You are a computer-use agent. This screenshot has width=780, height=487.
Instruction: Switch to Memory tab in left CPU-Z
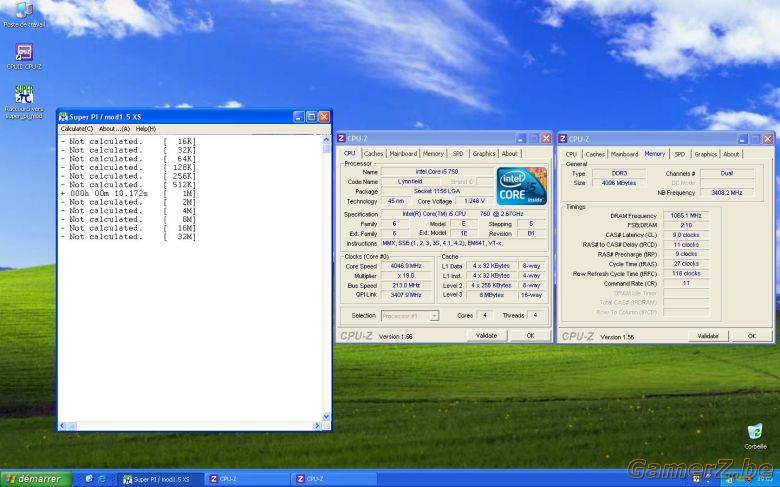point(433,154)
